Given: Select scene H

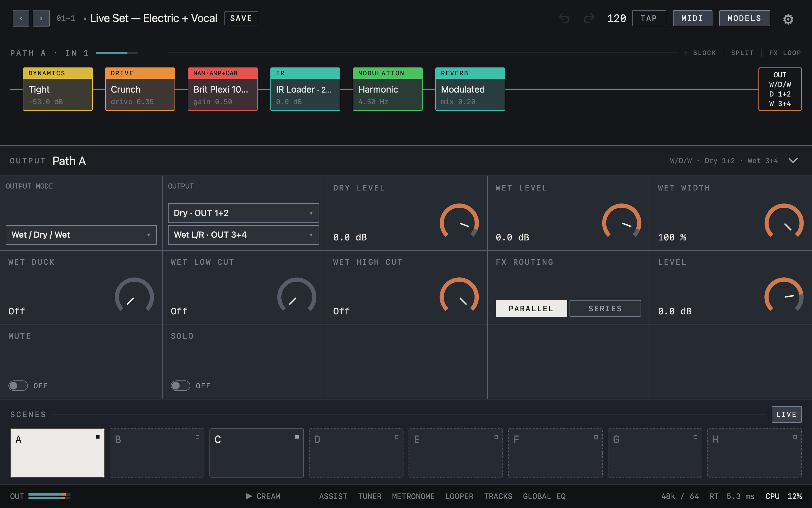Looking at the screenshot, I should pos(754,453).
